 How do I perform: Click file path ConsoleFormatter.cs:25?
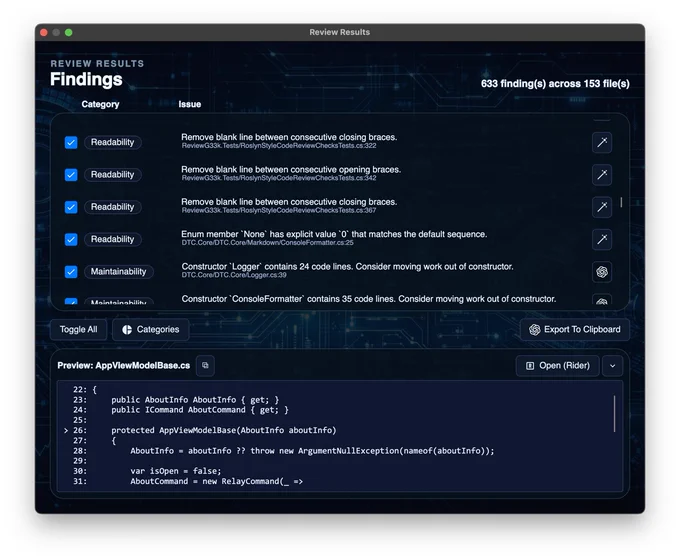click(268, 243)
